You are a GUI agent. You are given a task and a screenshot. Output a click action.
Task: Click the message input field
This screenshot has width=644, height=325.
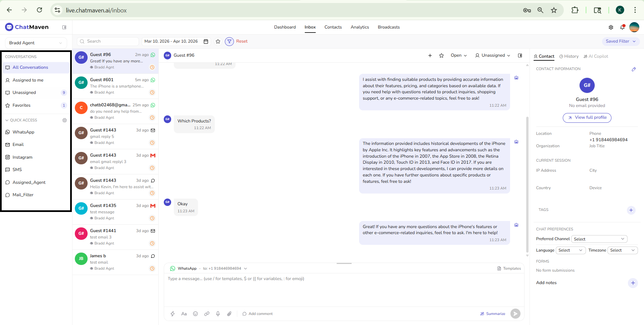click(344, 288)
